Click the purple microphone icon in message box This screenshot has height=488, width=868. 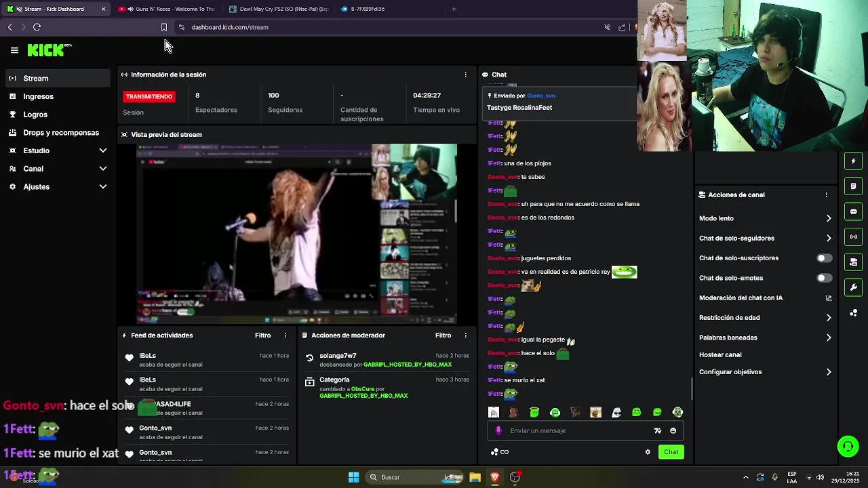click(498, 430)
